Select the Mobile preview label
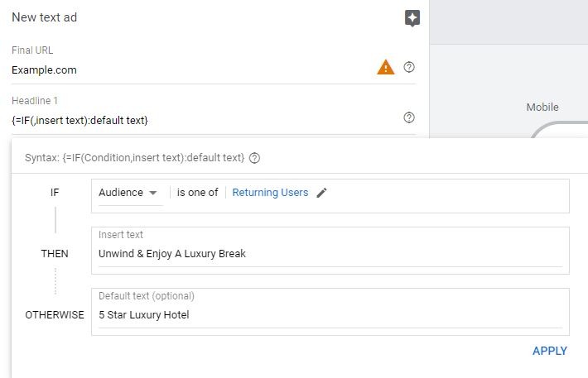The width and height of the screenshot is (588, 378). point(542,108)
